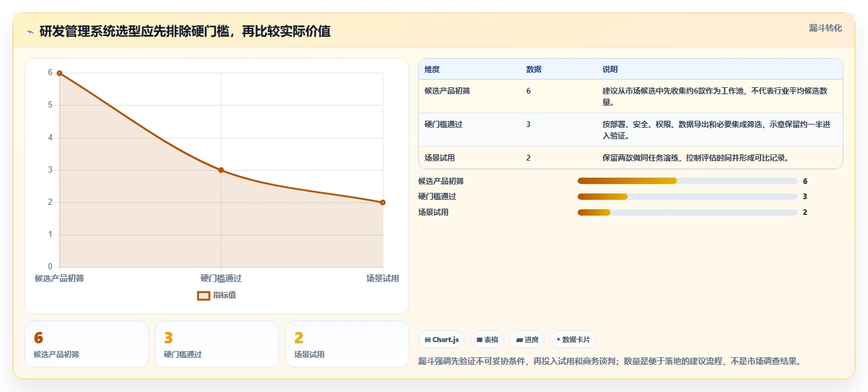Click the 候选产品初筛 progress bar

688,181
